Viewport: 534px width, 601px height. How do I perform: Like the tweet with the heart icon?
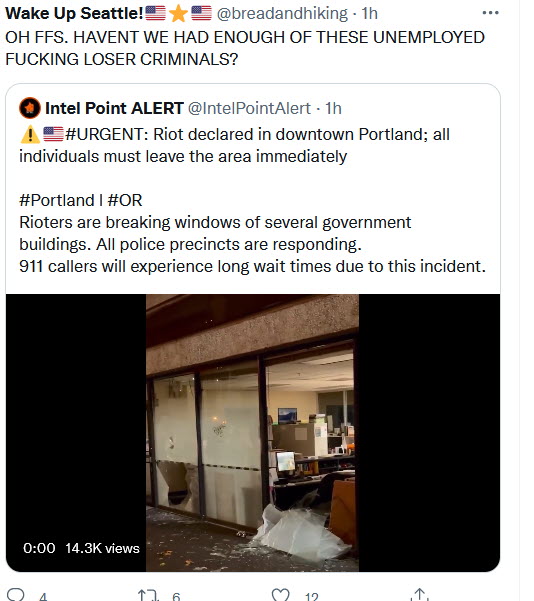280,594
